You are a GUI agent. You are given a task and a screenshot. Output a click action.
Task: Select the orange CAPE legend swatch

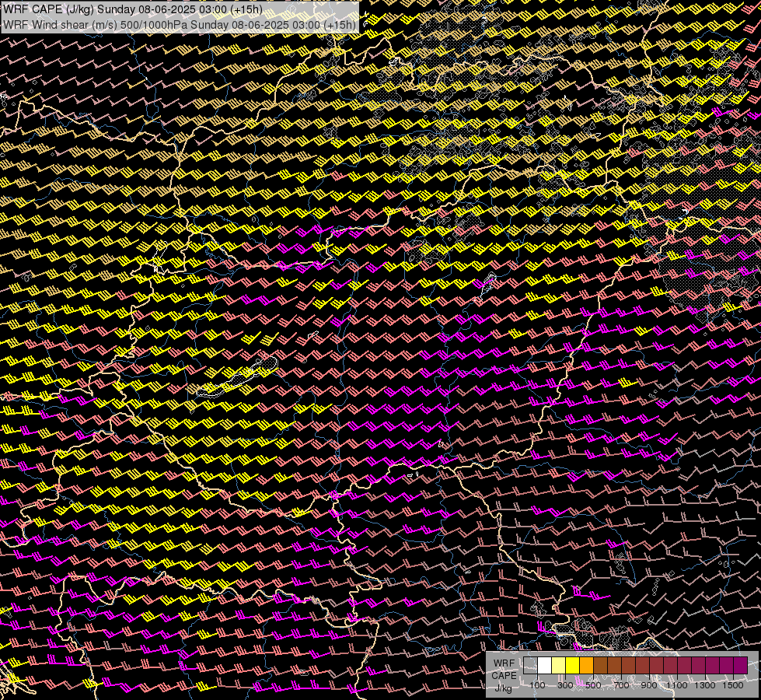[586, 666]
